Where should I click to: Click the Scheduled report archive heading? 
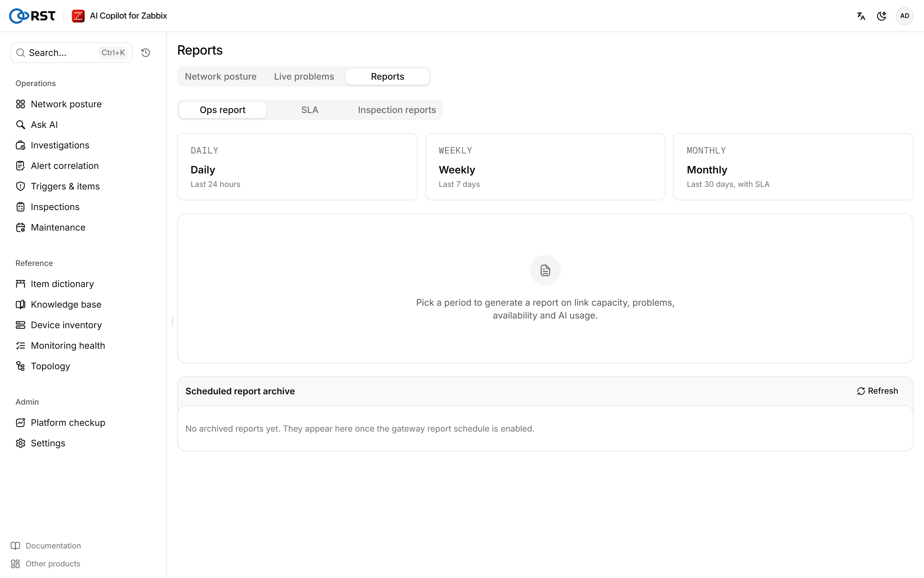tap(240, 391)
